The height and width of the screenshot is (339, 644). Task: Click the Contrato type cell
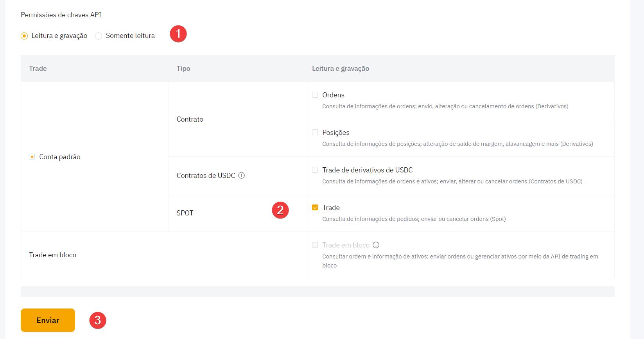click(x=190, y=119)
